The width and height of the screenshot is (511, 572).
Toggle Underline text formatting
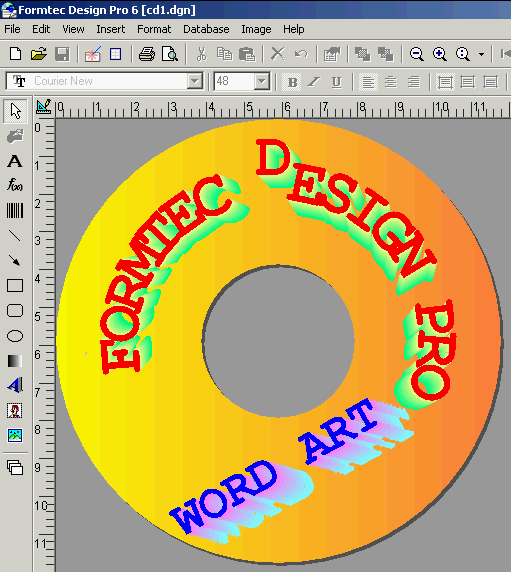337,82
